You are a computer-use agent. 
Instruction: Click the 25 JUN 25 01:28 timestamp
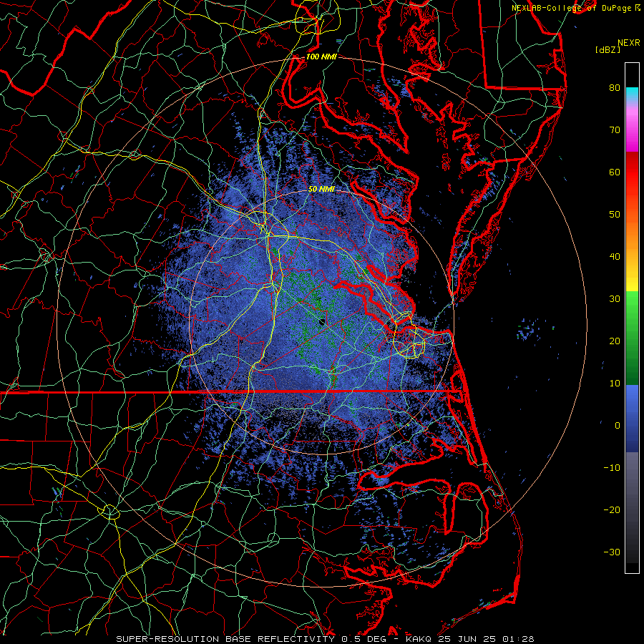click(486, 639)
